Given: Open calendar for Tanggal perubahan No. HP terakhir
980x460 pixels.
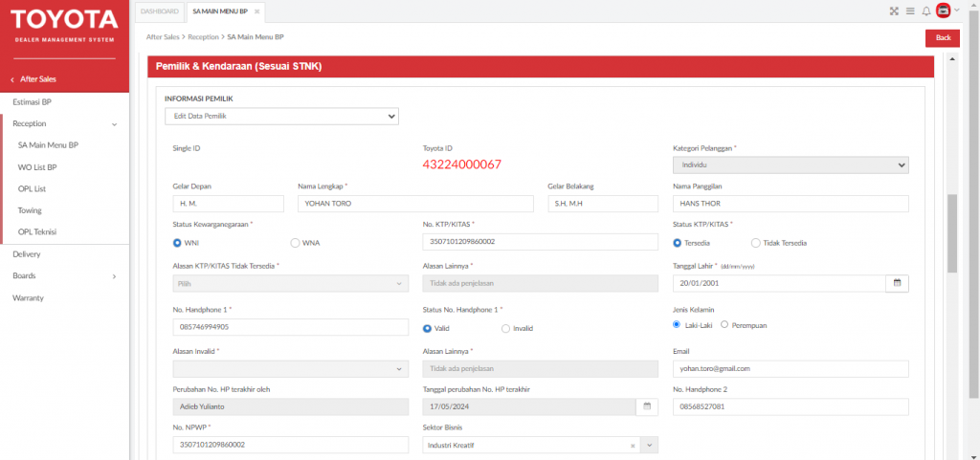Looking at the screenshot, I should click(x=647, y=406).
